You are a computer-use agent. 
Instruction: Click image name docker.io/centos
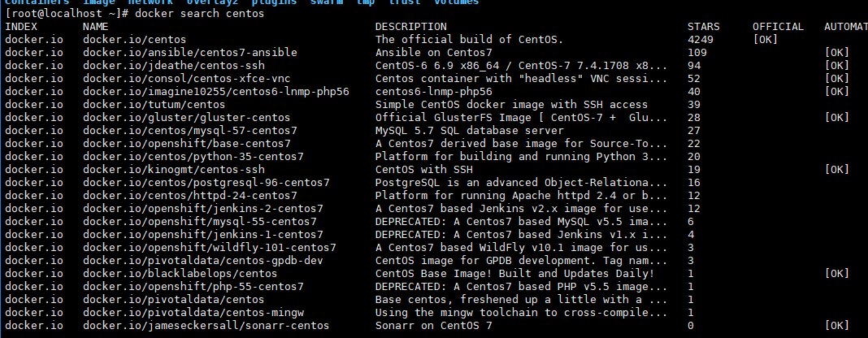pyautogui.click(x=135, y=40)
